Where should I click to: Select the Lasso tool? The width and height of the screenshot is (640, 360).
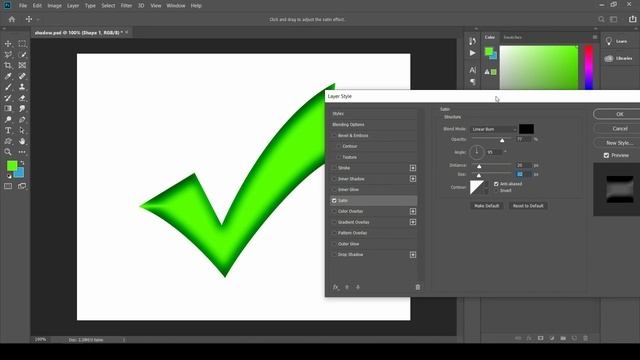[x=8, y=55]
